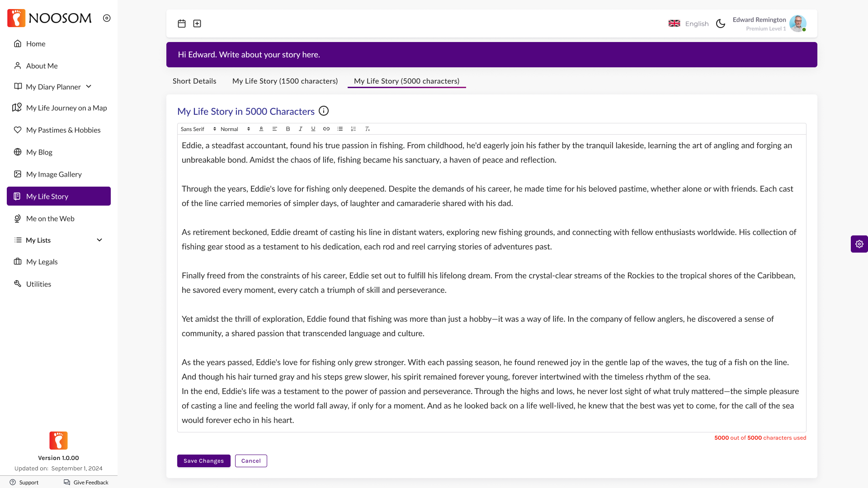Switch to the Short Details tab
This screenshot has height=488, width=868.
[x=194, y=81]
